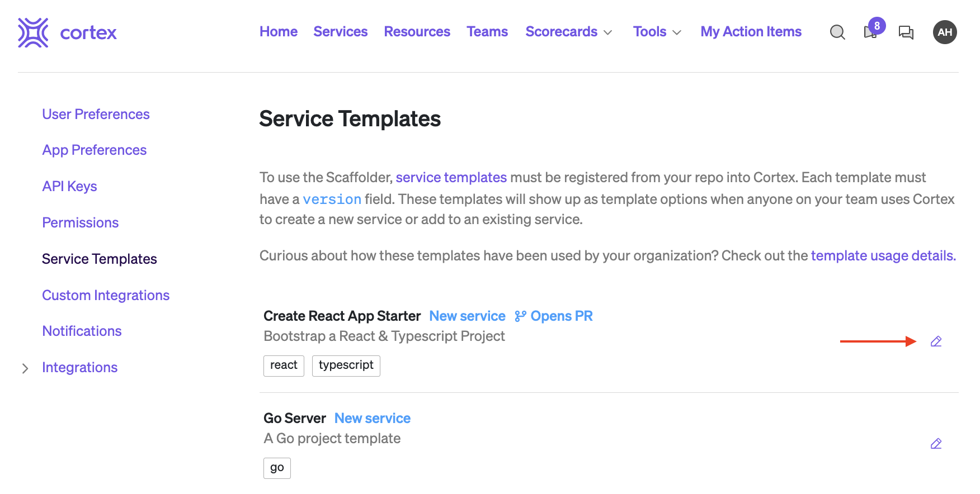Viewport: 980px width, 494px height.
Task: Click the Create React App Starter title
Action: pyautogui.click(x=342, y=316)
